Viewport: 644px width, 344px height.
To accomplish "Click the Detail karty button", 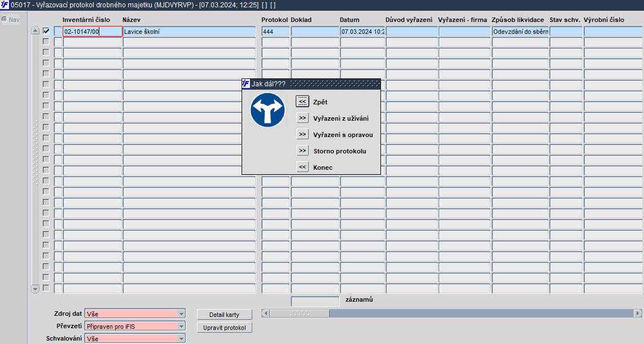I will tap(224, 315).
